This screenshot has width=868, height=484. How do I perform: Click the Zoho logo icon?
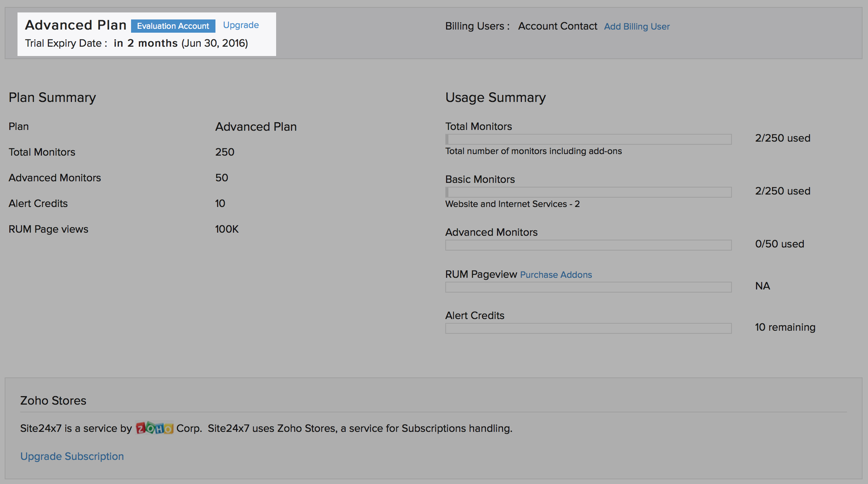pyautogui.click(x=154, y=428)
